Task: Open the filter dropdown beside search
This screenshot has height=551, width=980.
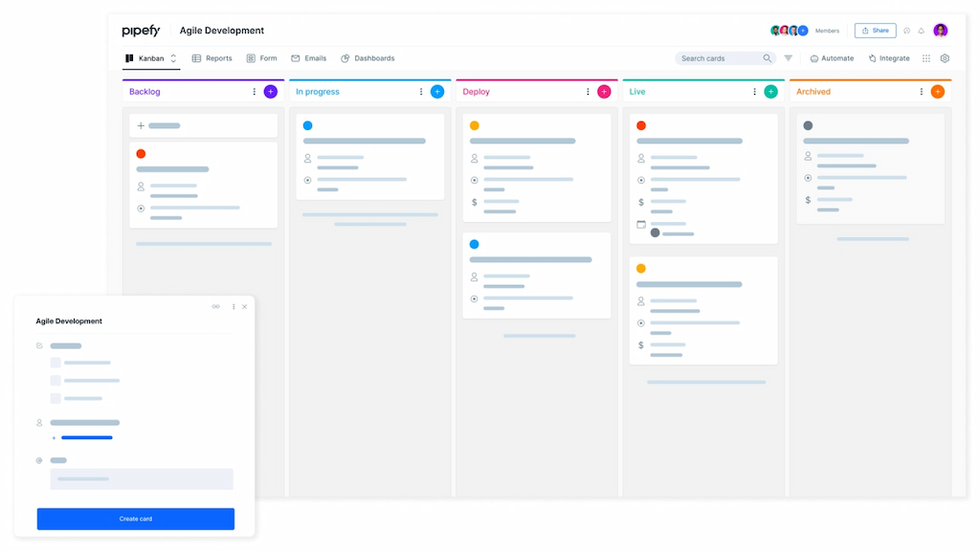Action: pos(787,58)
